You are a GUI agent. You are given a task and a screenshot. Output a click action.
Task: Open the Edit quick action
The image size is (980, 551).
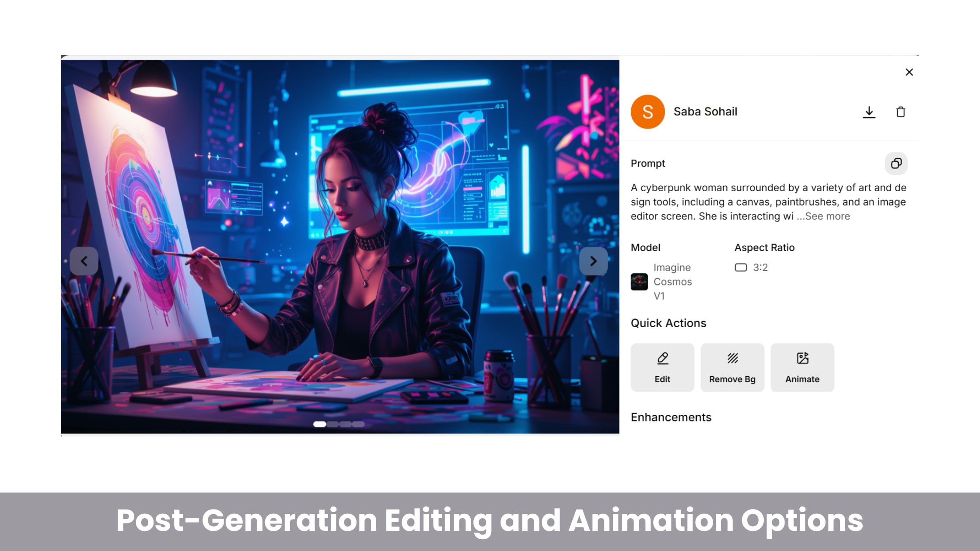click(662, 367)
